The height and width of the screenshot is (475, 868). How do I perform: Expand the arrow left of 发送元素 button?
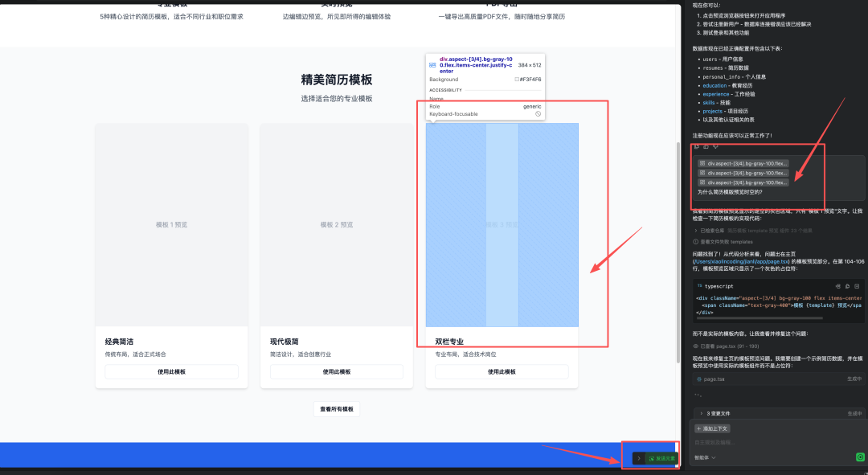[639, 458]
